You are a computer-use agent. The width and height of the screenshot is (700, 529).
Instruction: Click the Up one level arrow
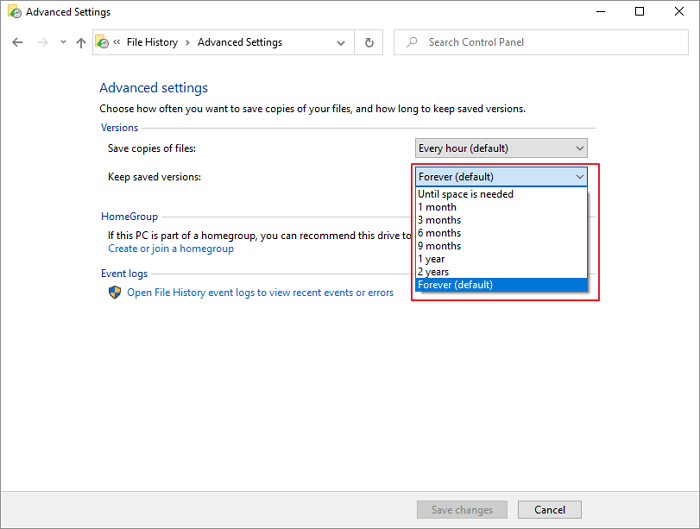click(81, 43)
